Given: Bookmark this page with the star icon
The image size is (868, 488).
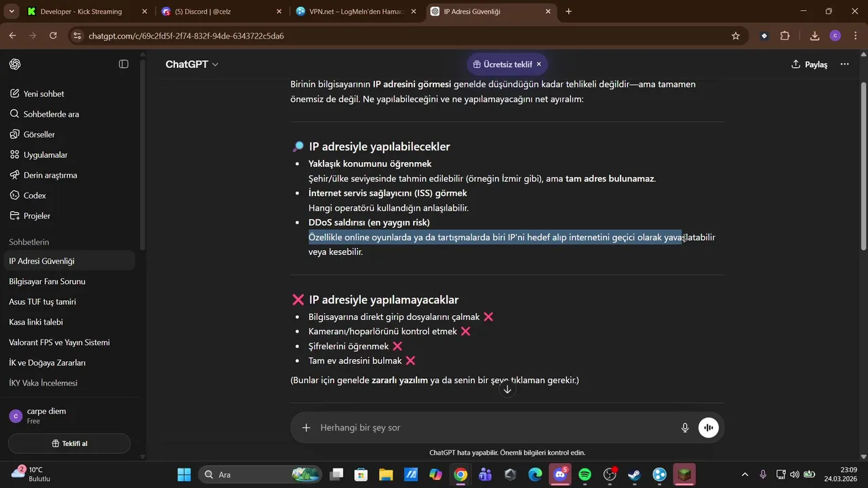Looking at the screenshot, I should 736,36.
